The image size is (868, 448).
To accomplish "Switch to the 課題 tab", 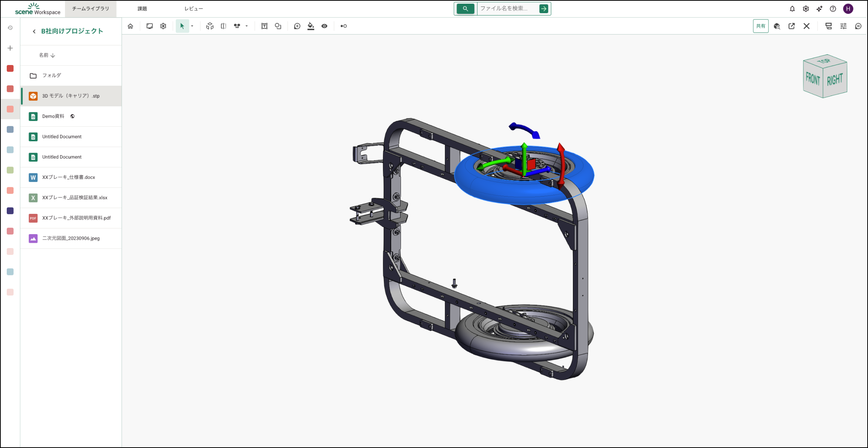I will tap(142, 9).
